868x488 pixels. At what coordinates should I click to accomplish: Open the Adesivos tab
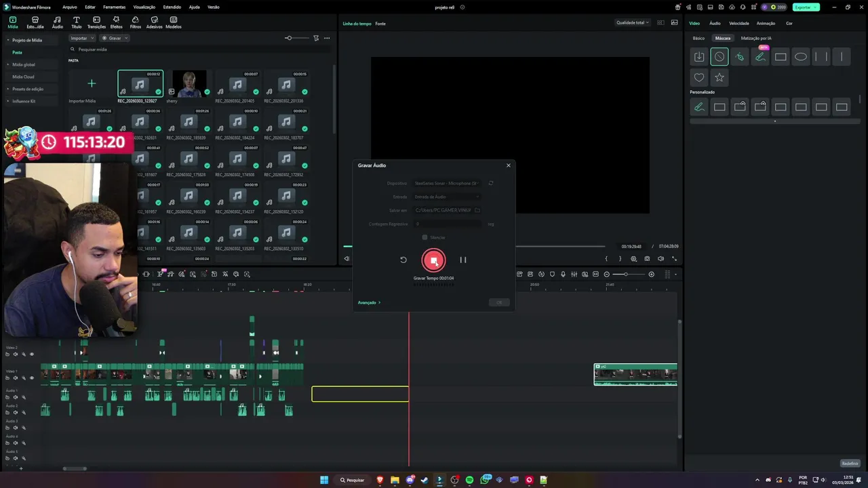click(x=155, y=22)
